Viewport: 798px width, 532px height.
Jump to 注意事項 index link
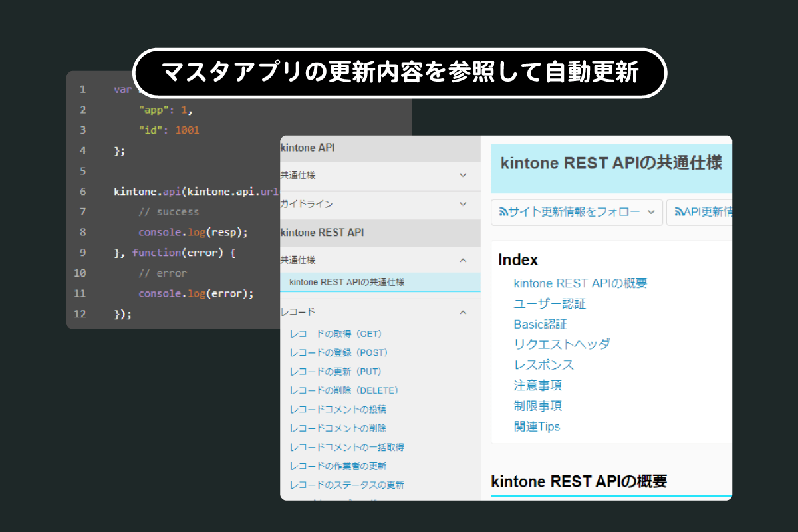[x=538, y=386]
